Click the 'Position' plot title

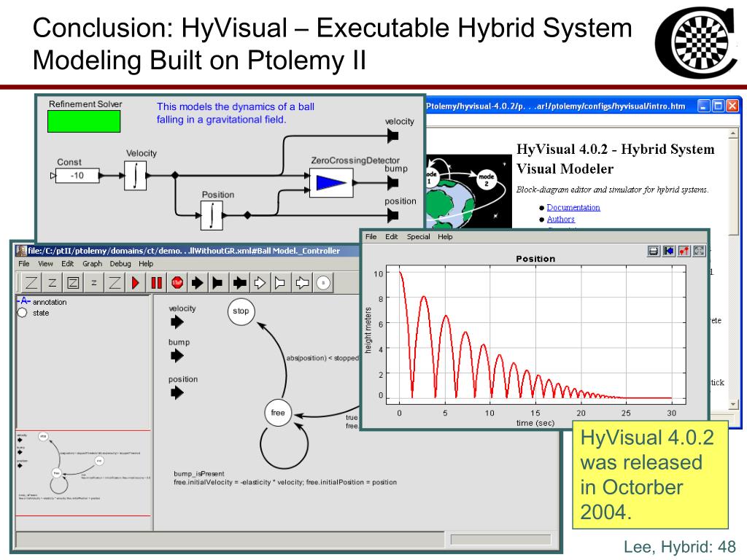point(535,259)
